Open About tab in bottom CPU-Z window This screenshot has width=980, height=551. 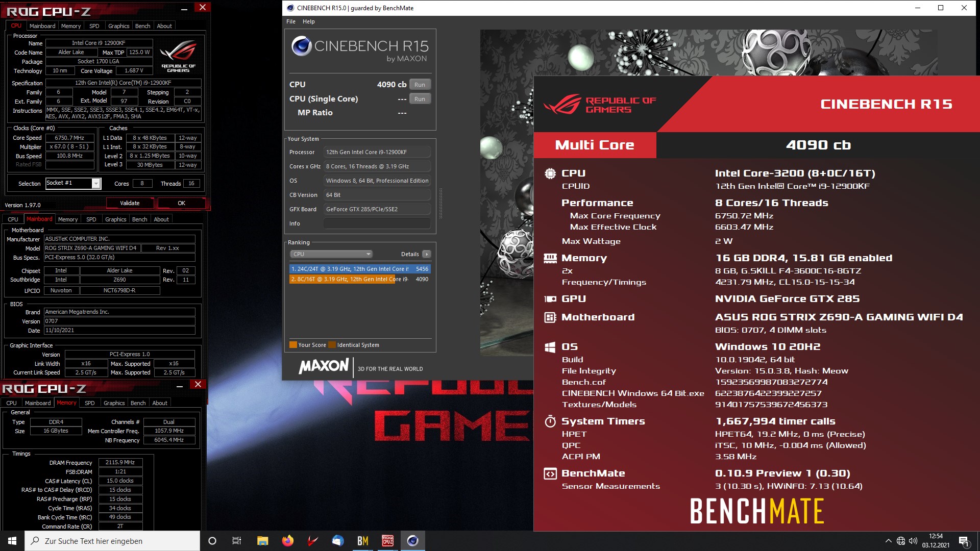click(160, 403)
